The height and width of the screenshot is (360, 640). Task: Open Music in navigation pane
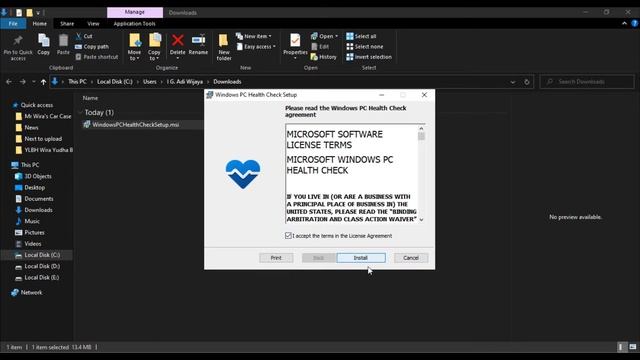click(32, 221)
